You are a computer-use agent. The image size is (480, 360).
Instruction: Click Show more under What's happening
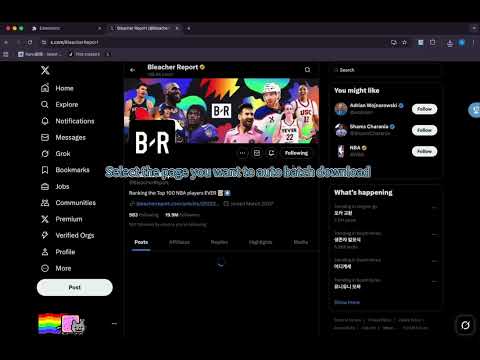pos(347,302)
